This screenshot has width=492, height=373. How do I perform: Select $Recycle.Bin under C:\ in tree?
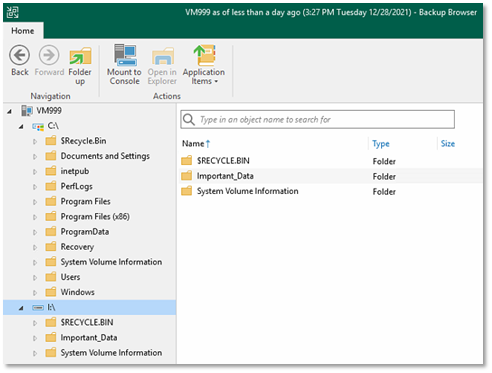click(x=83, y=141)
